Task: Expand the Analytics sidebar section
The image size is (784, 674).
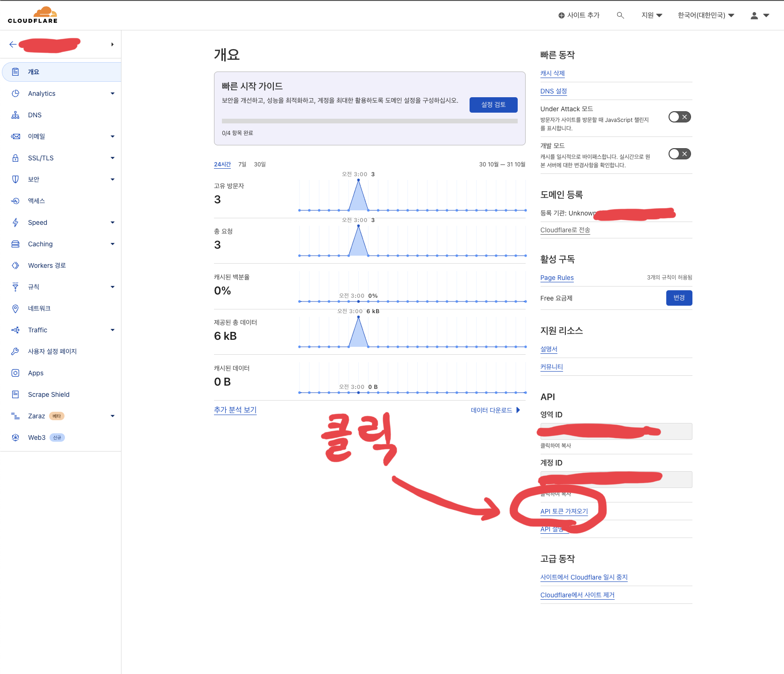Action: [113, 93]
